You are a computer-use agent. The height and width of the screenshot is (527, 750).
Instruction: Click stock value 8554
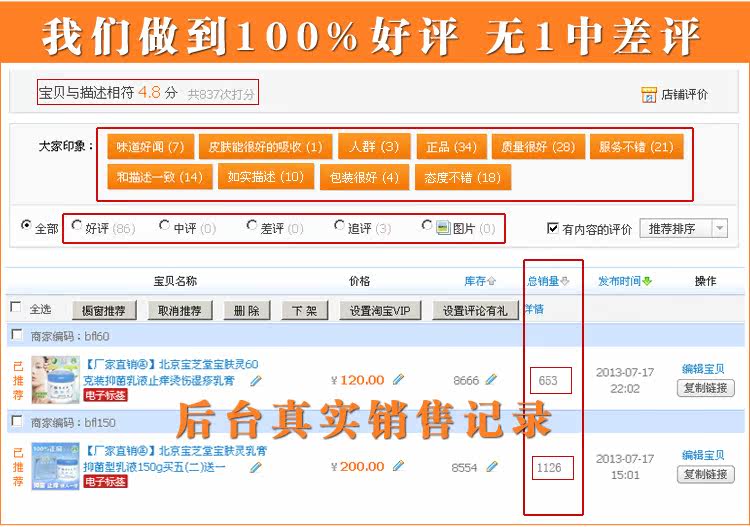464,467
